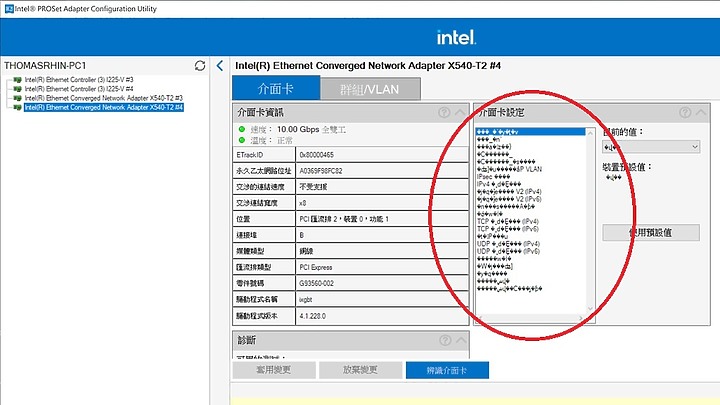Click the settings list scroll-down arrow
720x405 pixels.
(591, 309)
